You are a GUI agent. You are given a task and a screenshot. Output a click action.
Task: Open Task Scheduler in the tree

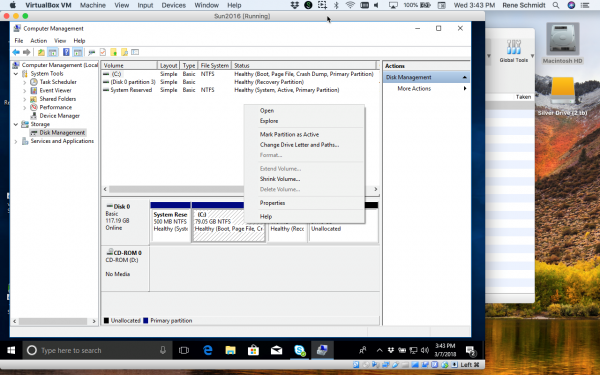click(58, 82)
